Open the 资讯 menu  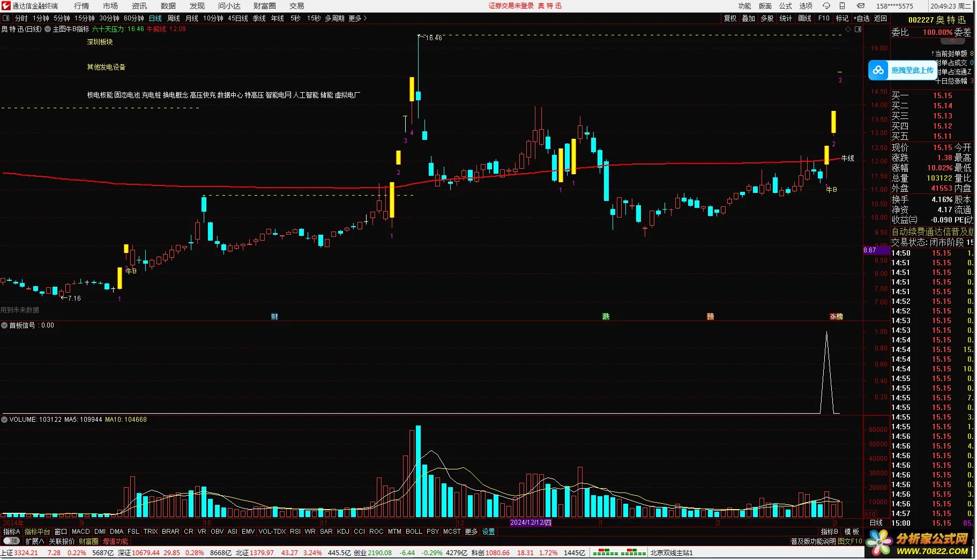pyautogui.click(x=139, y=6)
